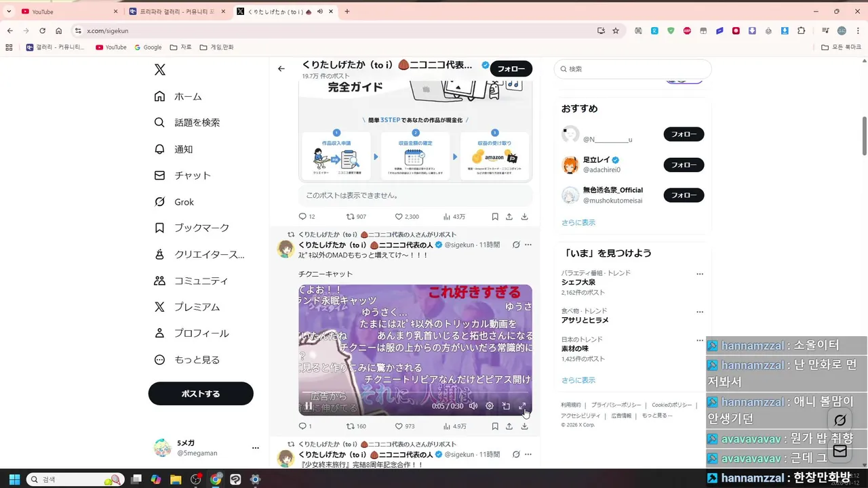Click the ポストする button

click(201, 394)
